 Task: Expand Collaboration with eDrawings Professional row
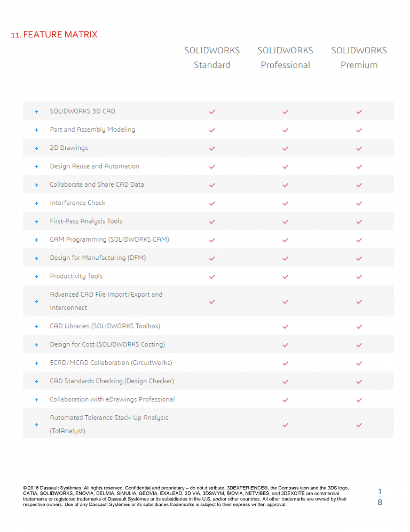(x=37, y=400)
